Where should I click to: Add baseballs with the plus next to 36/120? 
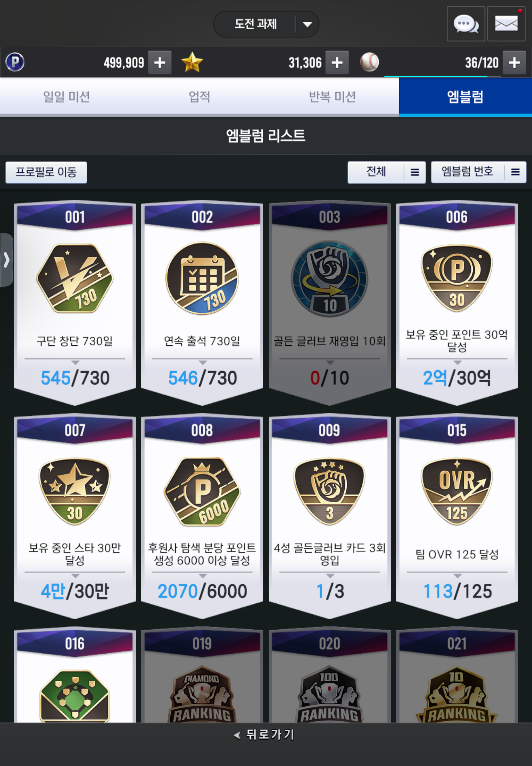pyautogui.click(x=514, y=62)
